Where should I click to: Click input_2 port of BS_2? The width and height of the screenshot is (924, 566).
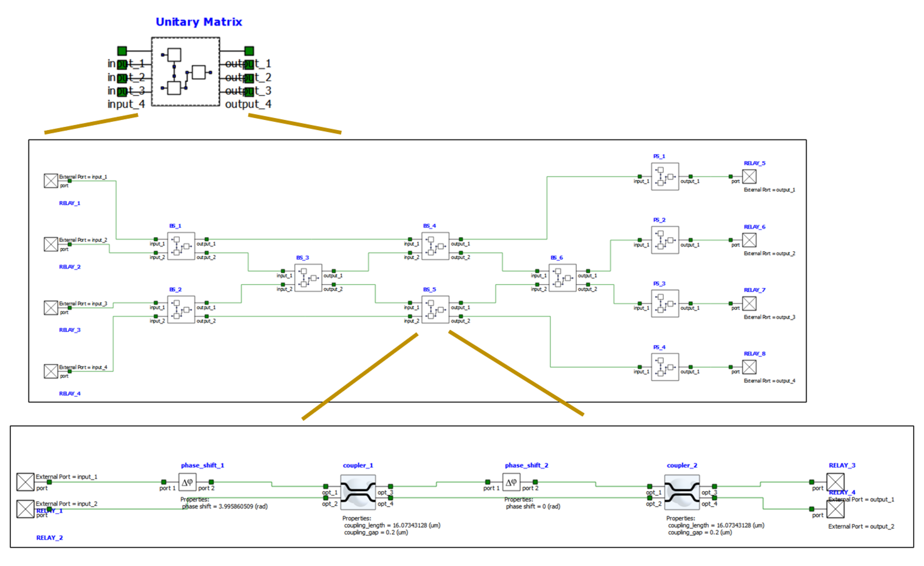click(x=156, y=316)
